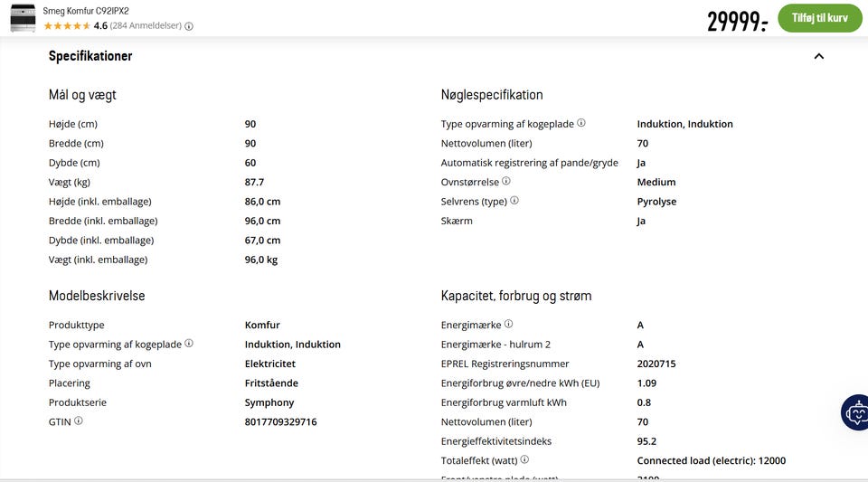868x482 pixels.
Task: Click Kapacitet, forbrug og strøm heading
Action: (516, 296)
